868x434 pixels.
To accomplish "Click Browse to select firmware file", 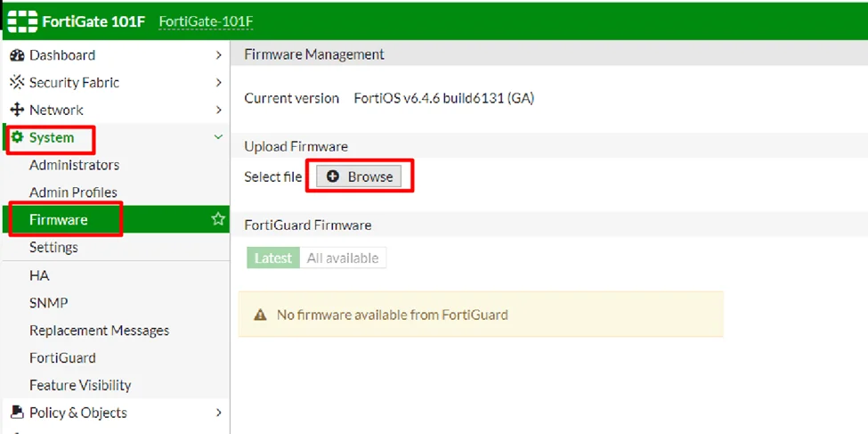I will (359, 176).
